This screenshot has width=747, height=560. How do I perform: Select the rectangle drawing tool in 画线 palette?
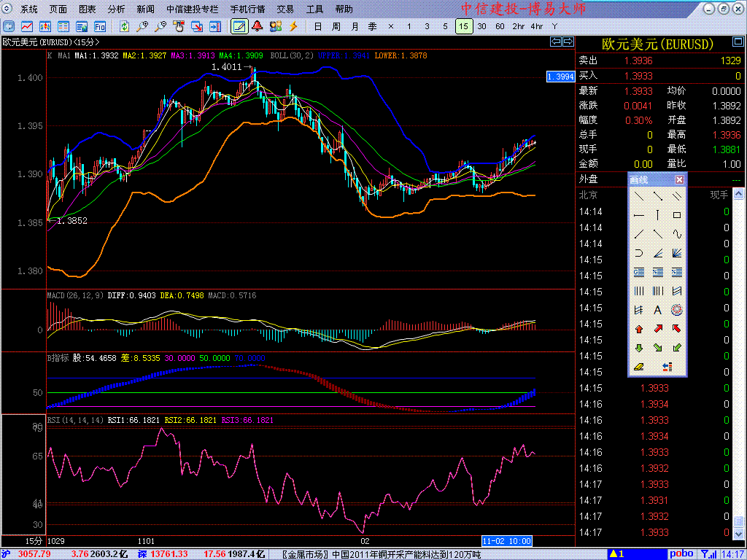pos(677,215)
